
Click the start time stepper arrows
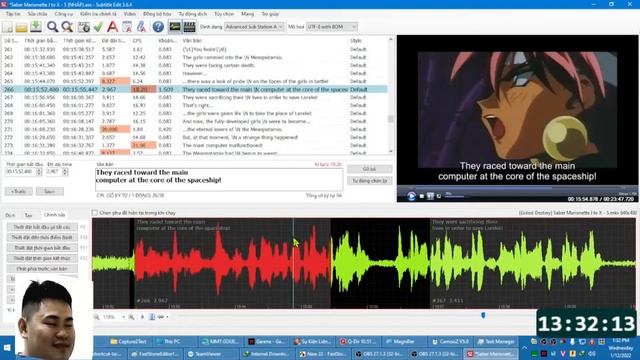pyautogui.click(x=39, y=172)
